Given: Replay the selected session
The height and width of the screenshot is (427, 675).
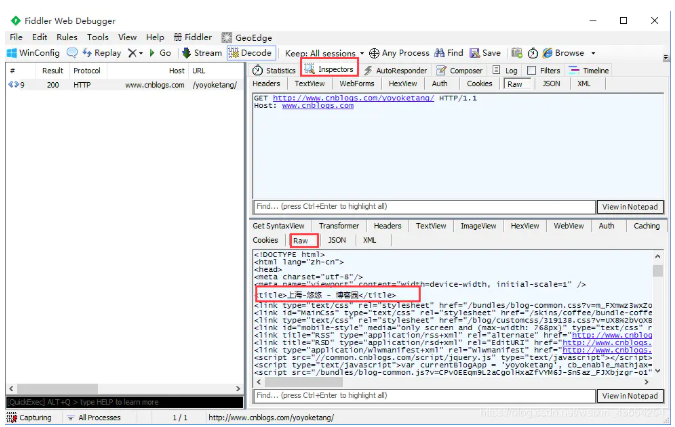Looking at the screenshot, I should point(102,53).
